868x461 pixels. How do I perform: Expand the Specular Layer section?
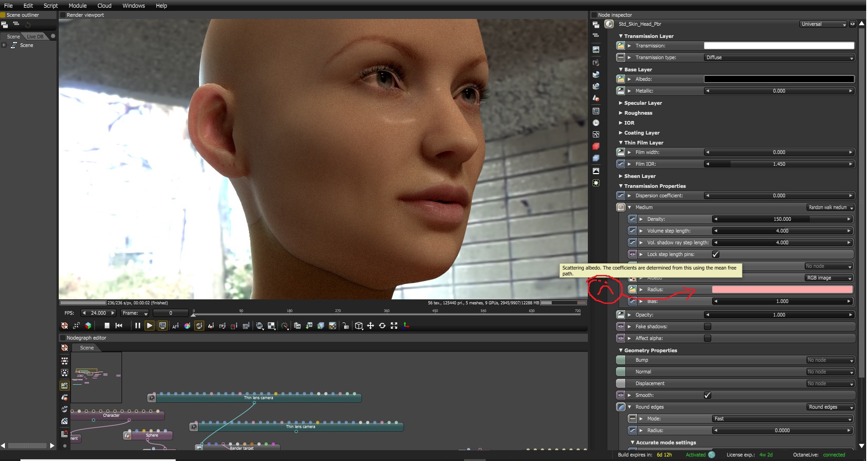click(x=643, y=103)
